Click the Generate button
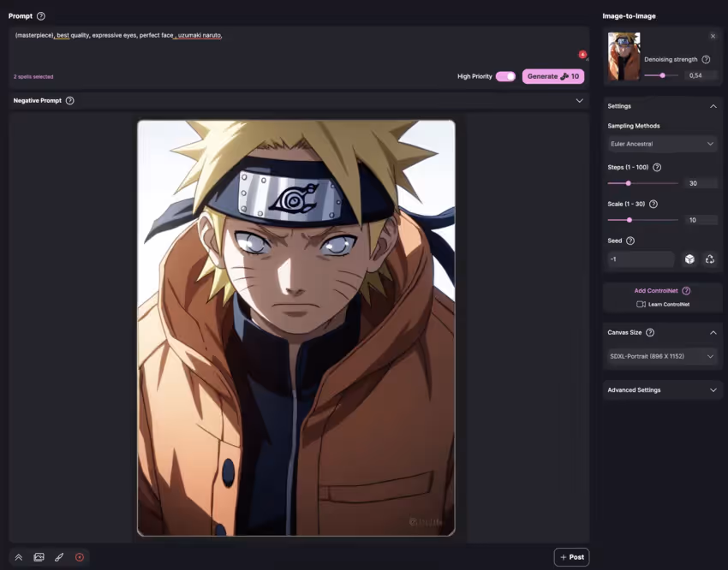 click(x=552, y=76)
